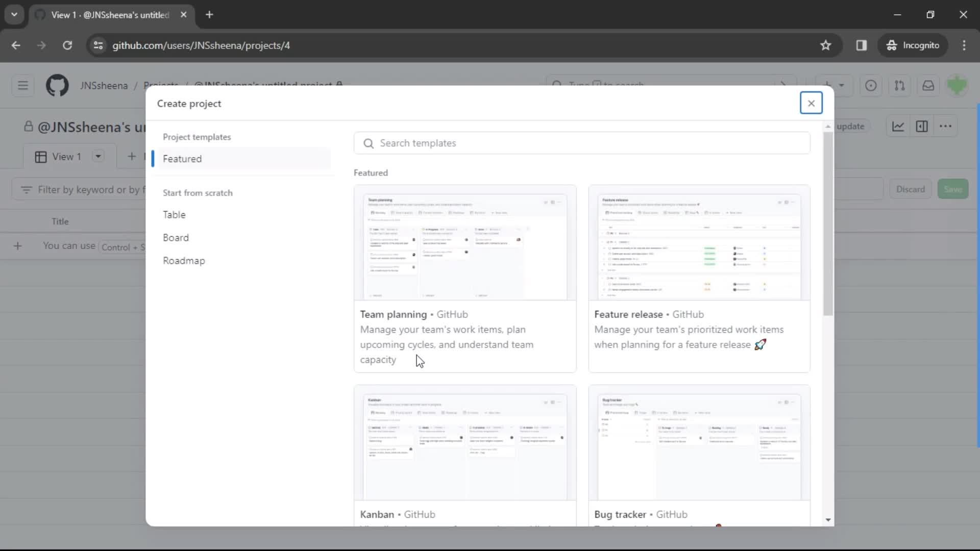Open the Team planning template thumbnail
Screen dimensions: 980x551
pos(465,243)
